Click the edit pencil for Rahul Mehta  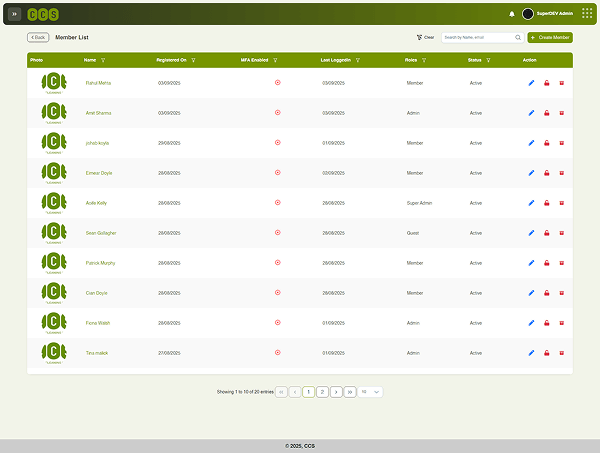531,83
